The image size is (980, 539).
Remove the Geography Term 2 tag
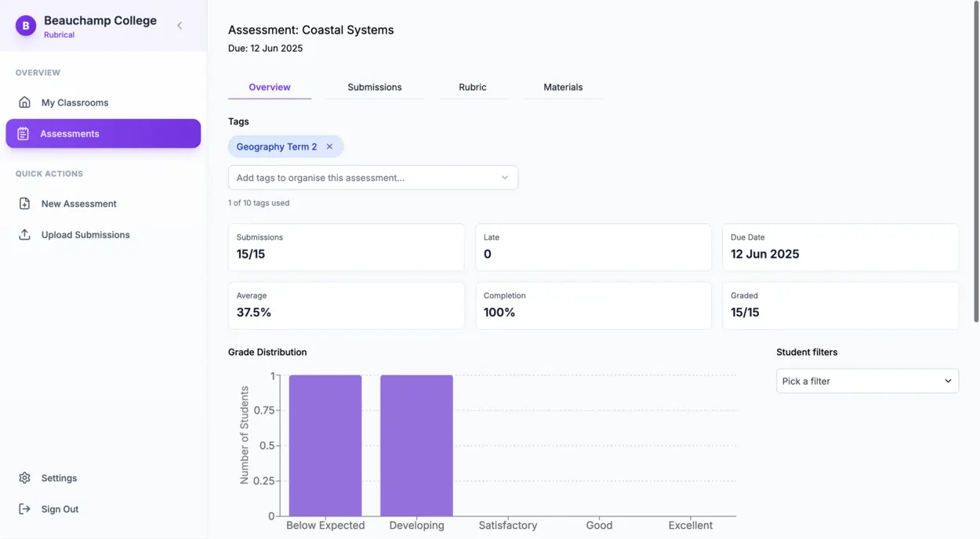point(329,147)
